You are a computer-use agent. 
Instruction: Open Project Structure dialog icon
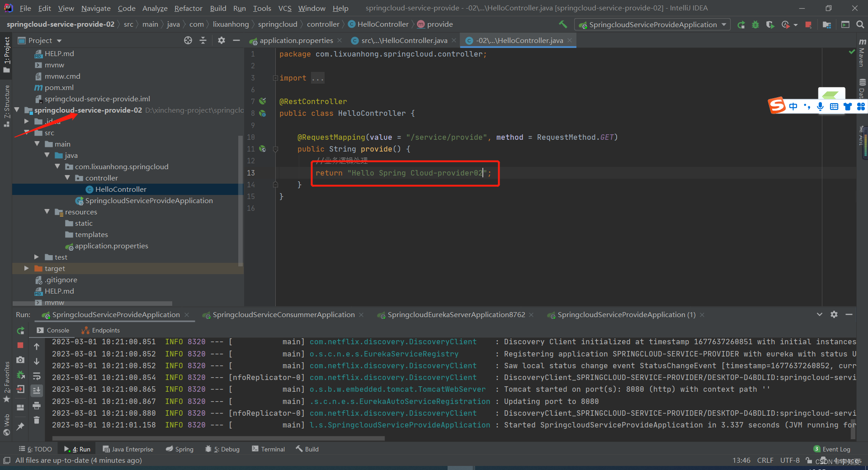pyautogui.click(x=827, y=25)
